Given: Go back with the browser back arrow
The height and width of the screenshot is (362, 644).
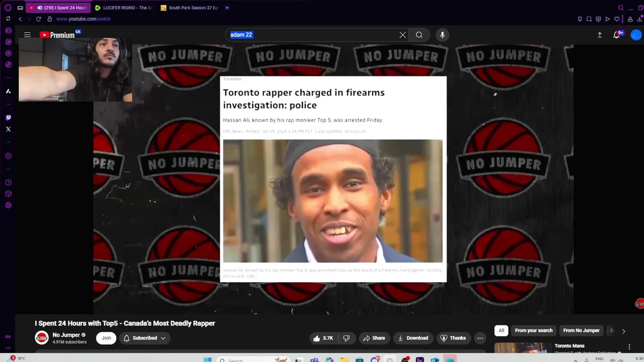Looking at the screenshot, I should [x=20, y=19].
